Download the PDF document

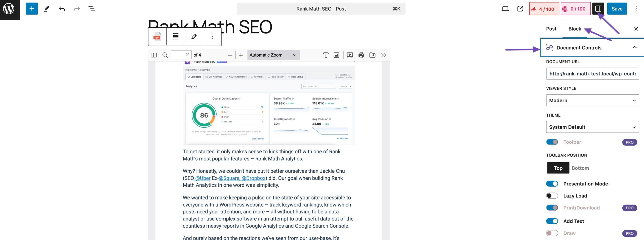pos(372,55)
